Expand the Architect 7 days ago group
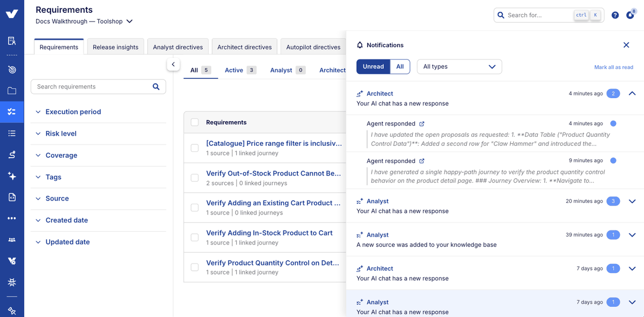The height and width of the screenshot is (317, 644). tap(632, 268)
